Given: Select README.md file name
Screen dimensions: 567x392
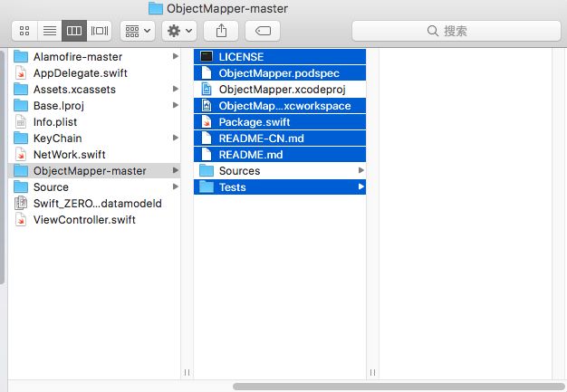Looking at the screenshot, I should 251,154.
